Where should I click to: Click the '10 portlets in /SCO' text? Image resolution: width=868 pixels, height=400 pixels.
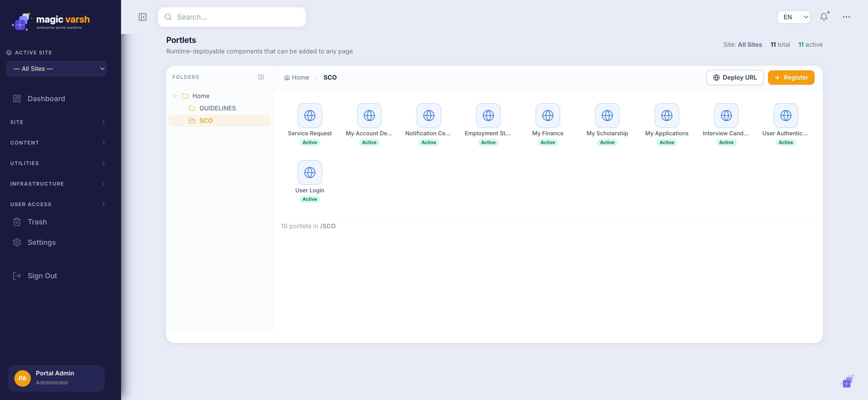pyautogui.click(x=308, y=226)
